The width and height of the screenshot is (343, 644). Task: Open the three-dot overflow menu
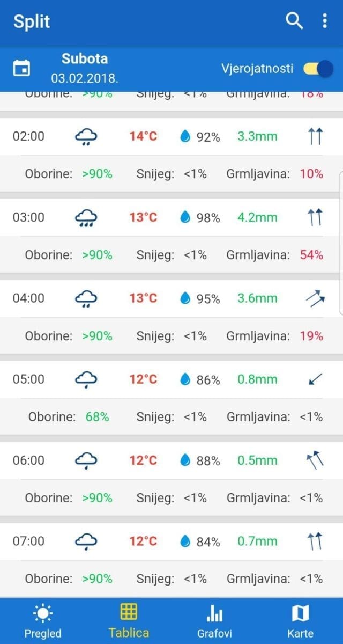coord(324,21)
